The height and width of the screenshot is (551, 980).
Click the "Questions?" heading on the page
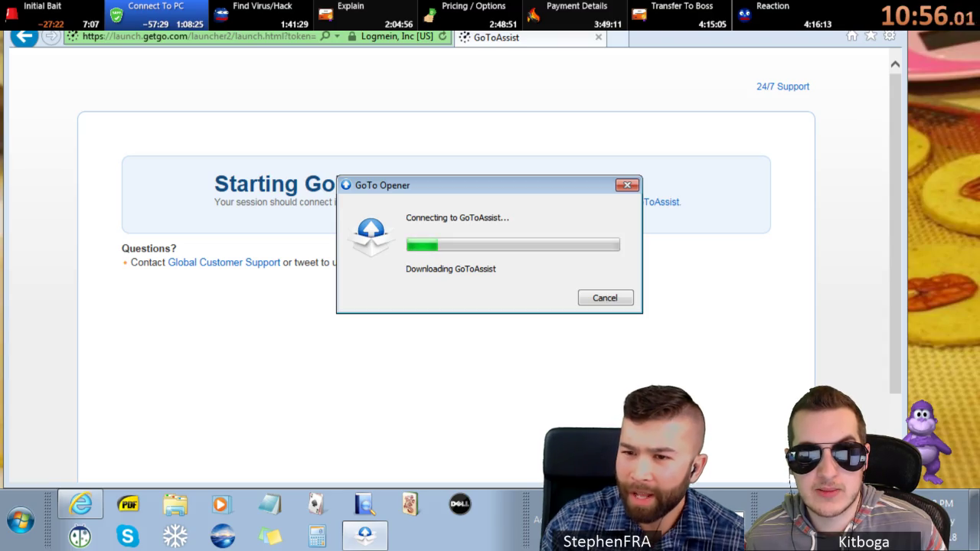[149, 249]
